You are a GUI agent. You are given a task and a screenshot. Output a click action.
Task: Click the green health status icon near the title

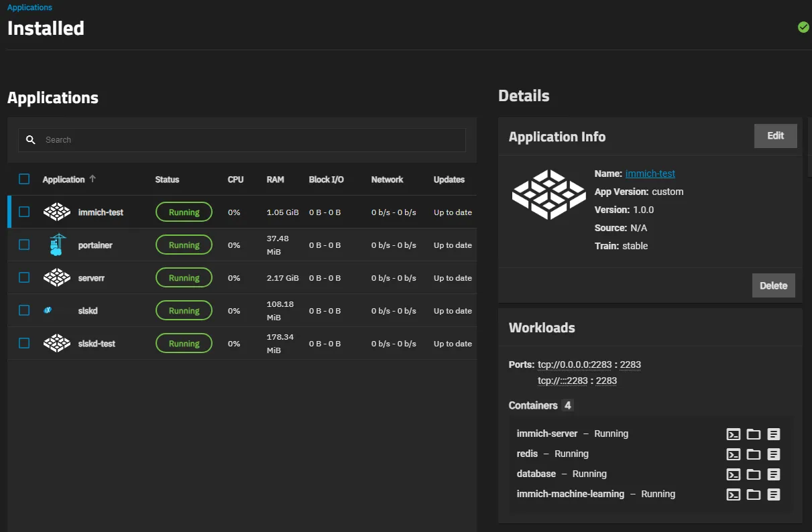click(803, 27)
